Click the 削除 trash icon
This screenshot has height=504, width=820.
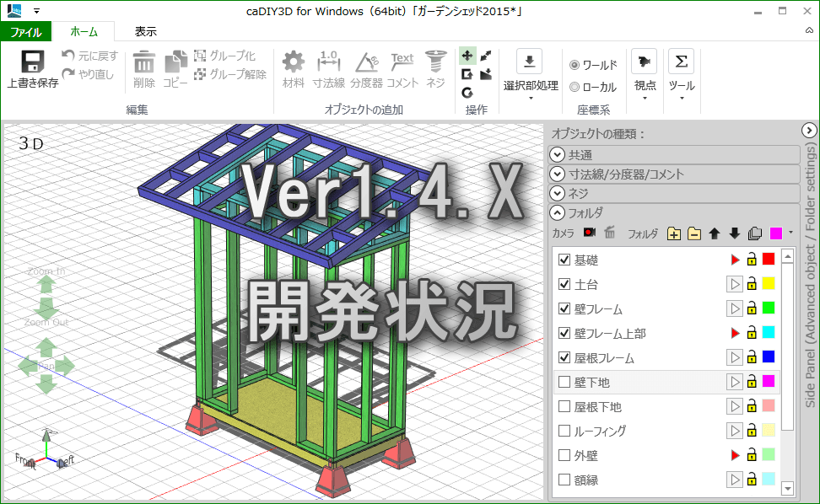pyautogui.click(x=143, y=62)
